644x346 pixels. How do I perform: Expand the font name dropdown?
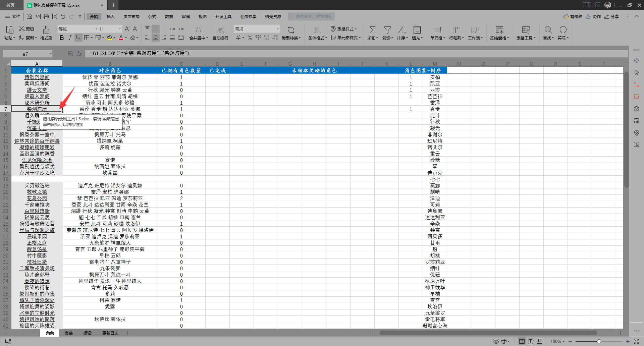click(96, 29)
